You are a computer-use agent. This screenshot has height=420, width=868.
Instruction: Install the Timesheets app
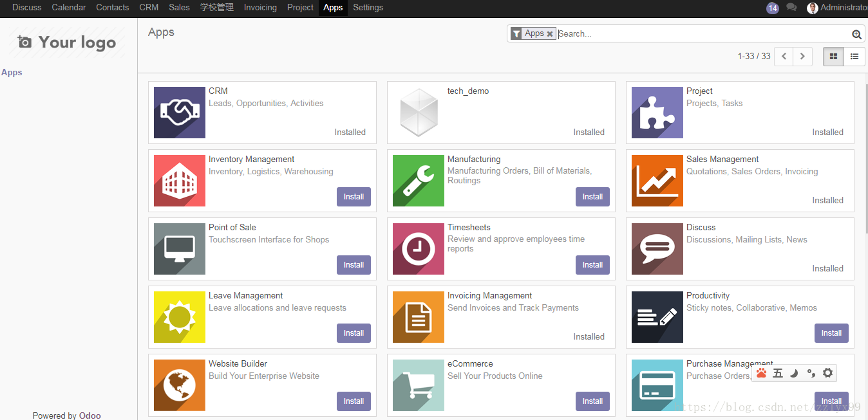coord(592,265)
